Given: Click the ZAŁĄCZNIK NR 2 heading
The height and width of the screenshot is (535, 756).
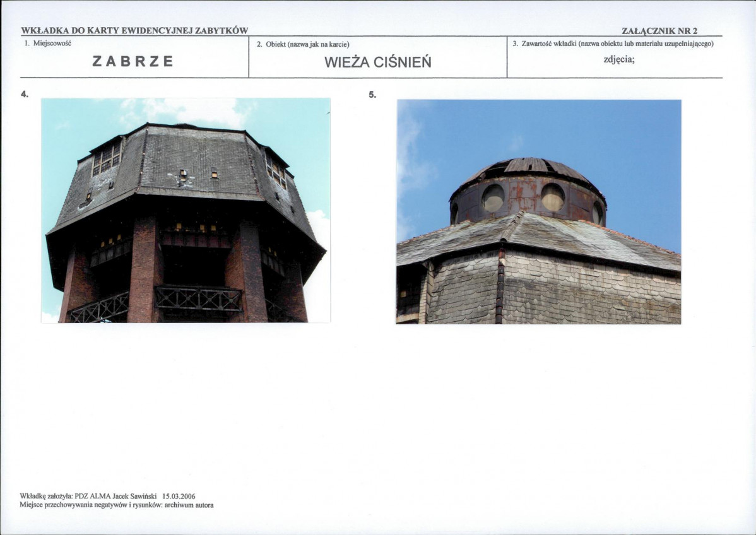Looking at the screenshot, I should pyautogui.click(x=659, y=30).
